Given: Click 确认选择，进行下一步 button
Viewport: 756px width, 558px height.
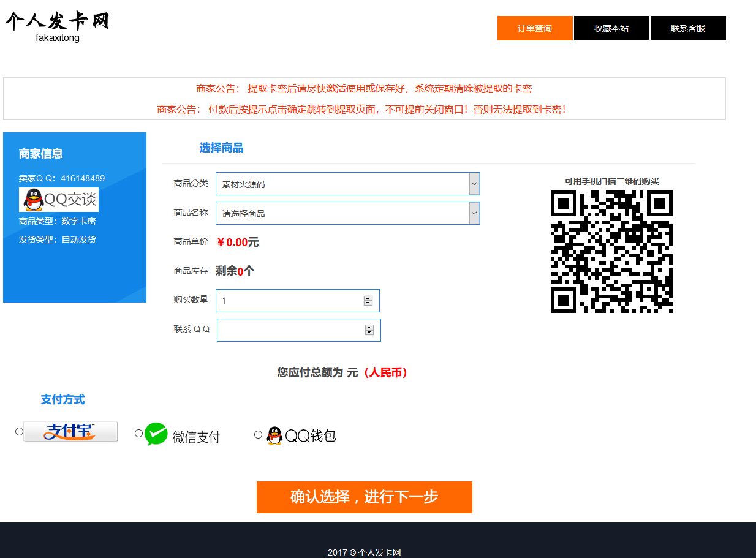Looking at the screenshot, I should click(x=365, y=497).
